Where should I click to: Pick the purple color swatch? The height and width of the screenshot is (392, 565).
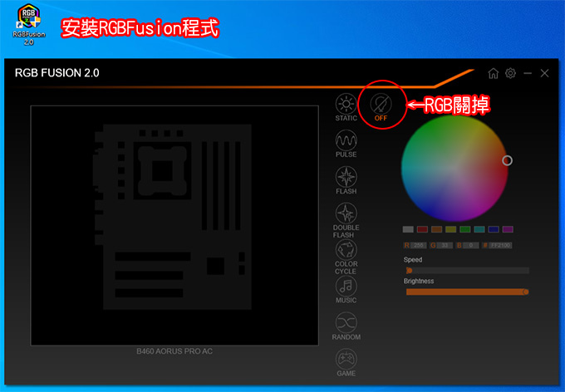click(508, 229)
